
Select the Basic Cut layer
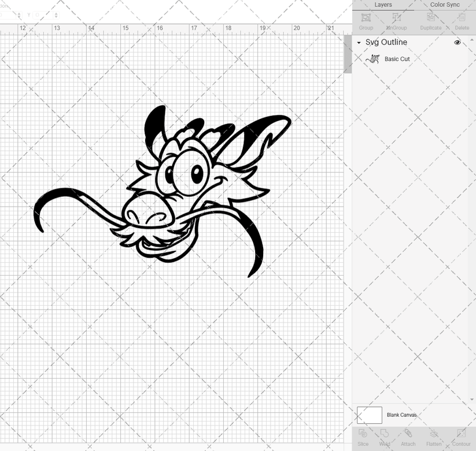point(397,58)
